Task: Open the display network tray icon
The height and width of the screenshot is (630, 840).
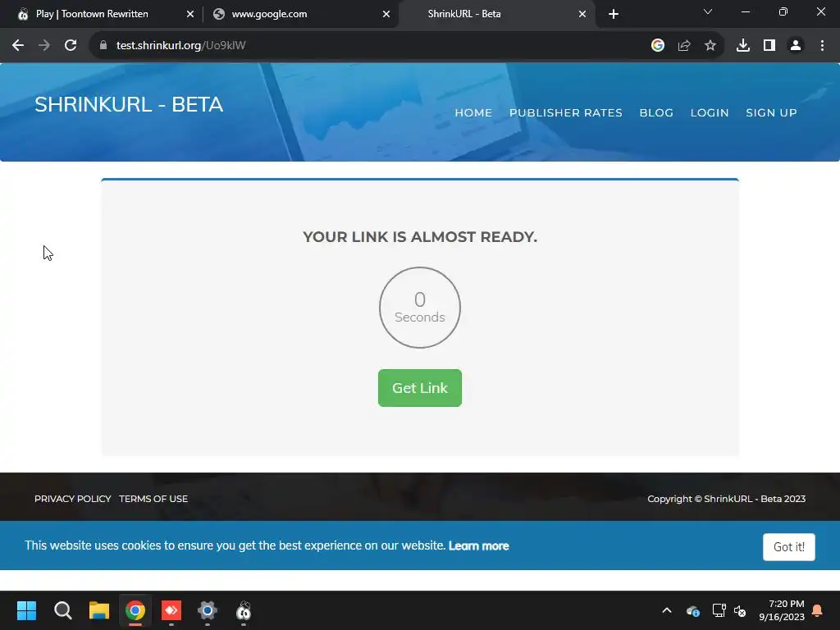Action: click(x=719, y=610)
